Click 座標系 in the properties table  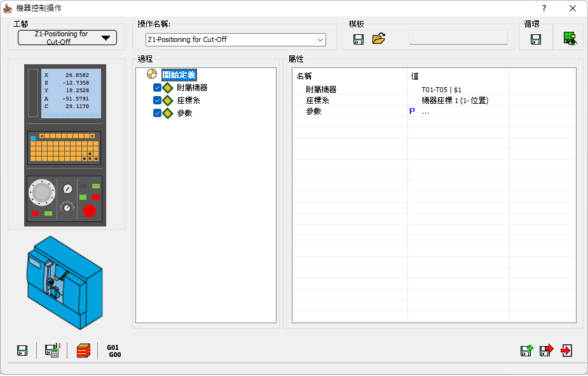tap(317, 100)
